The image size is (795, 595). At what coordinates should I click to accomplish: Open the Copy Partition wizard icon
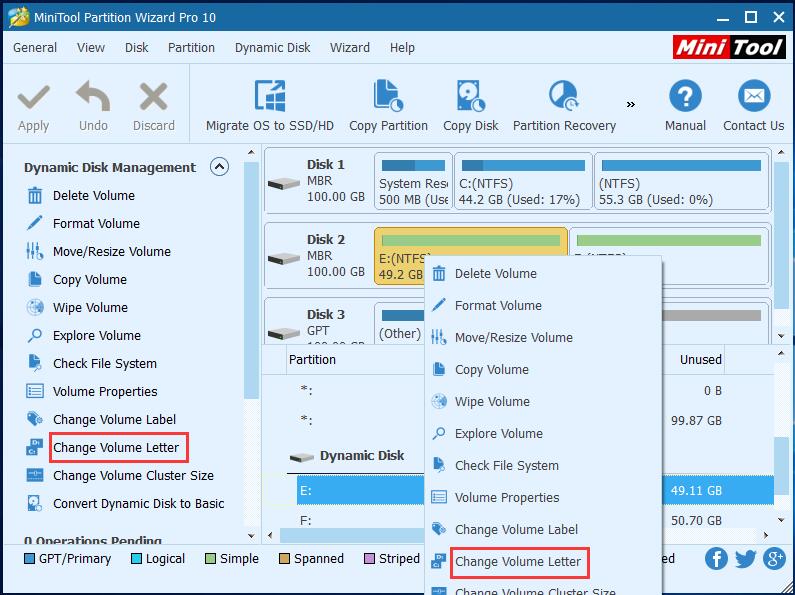point(388,96)
